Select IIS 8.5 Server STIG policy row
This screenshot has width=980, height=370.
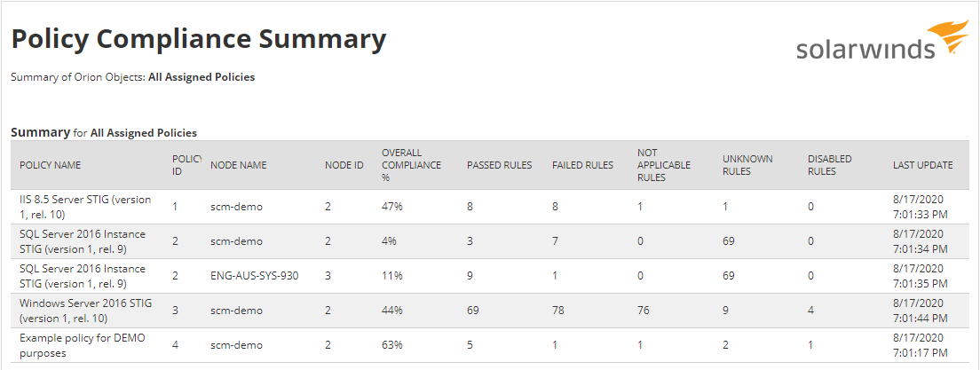85,207
